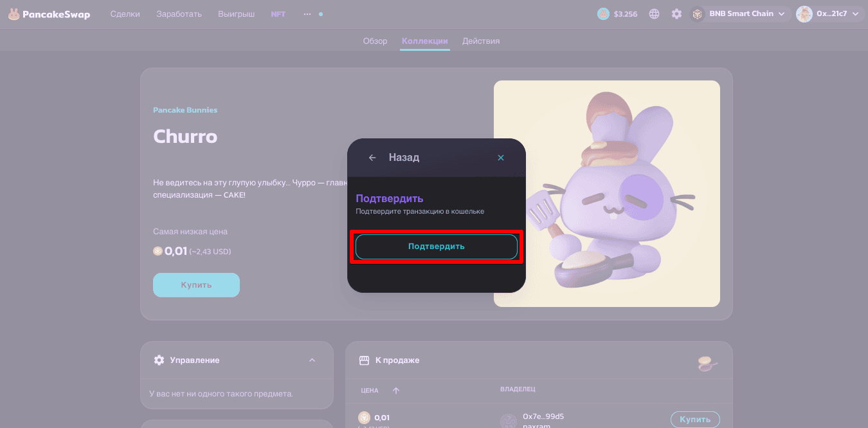
Task: Open the three-dots more menu
Action: [x=307, y=14]
